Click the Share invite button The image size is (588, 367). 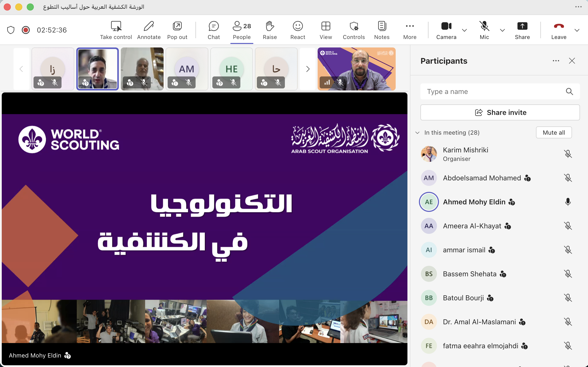point(500,112)
